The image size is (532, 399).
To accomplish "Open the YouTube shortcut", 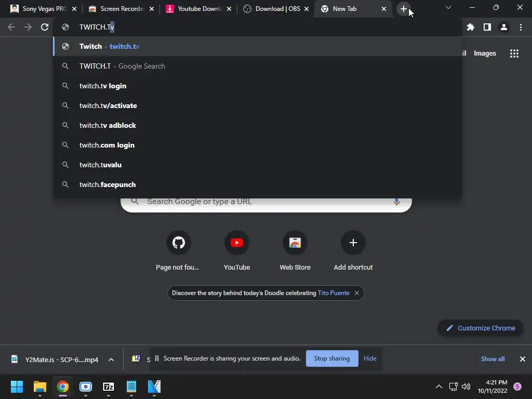I will click(237, 243).
